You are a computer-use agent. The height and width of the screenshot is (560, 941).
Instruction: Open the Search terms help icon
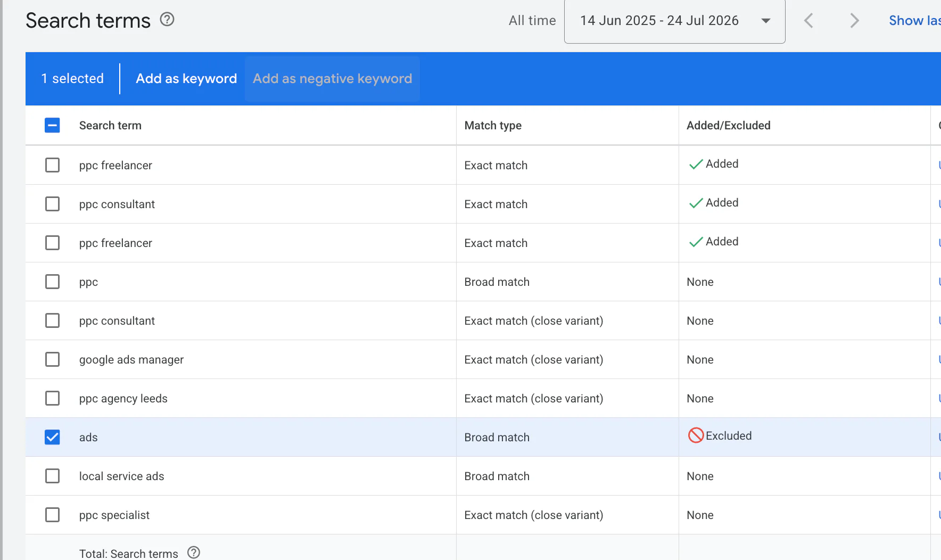click(x=167, y=20)
